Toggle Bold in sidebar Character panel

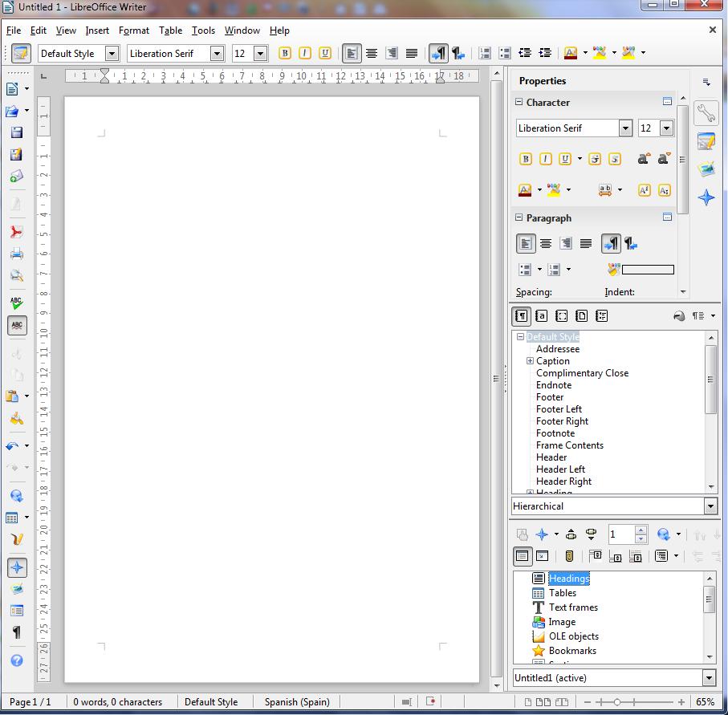point(526,159)
